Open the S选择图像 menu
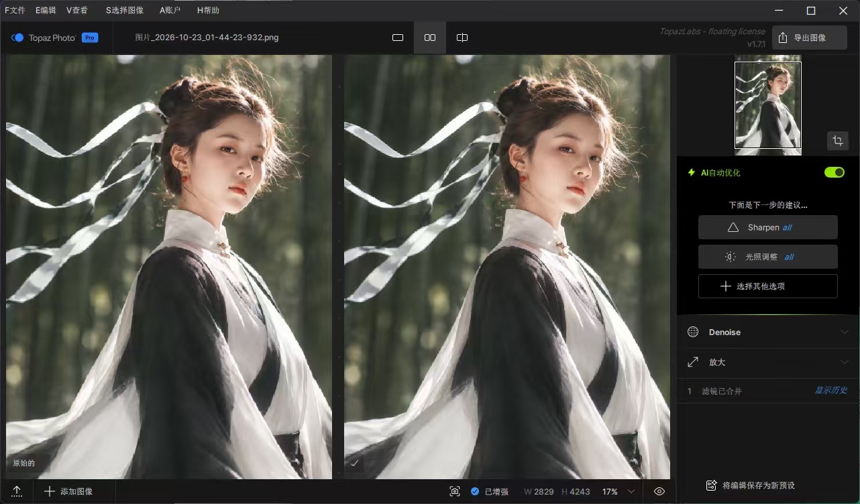Screen dimensions: 860x504 point(125,11)
